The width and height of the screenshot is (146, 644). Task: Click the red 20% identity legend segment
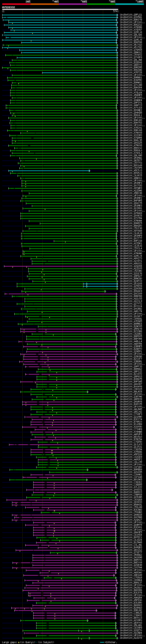(16, 4)
